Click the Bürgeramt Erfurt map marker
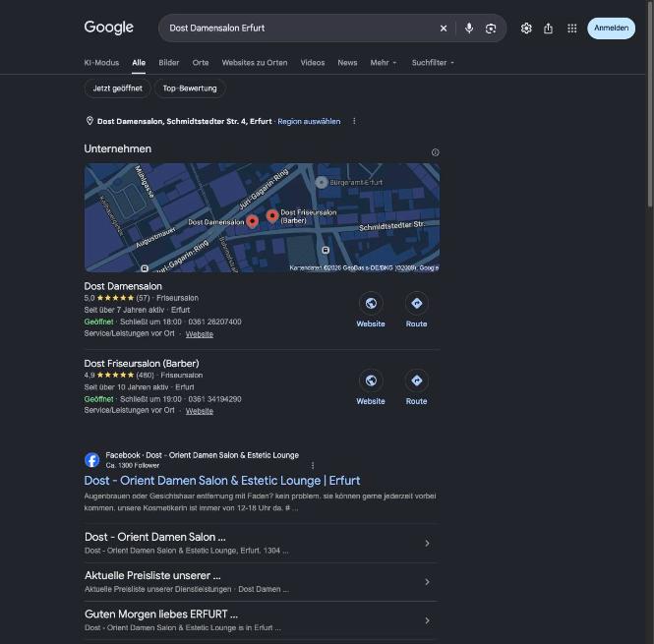The width and height of the screenshot is (654, 644). (x=321, y=182)
